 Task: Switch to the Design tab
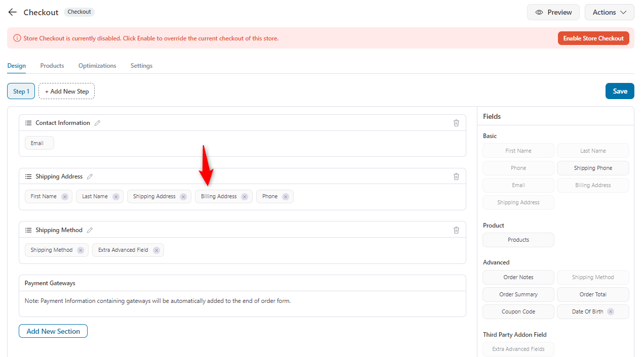17,66
